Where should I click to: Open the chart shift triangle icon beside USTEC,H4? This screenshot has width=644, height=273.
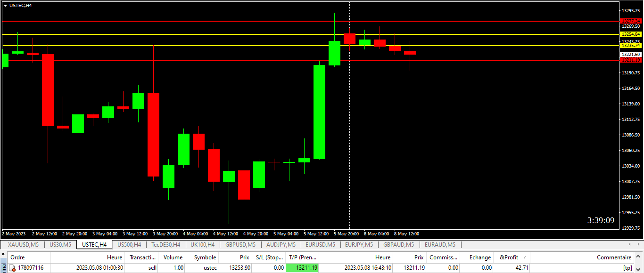click(x=5, y=5)
